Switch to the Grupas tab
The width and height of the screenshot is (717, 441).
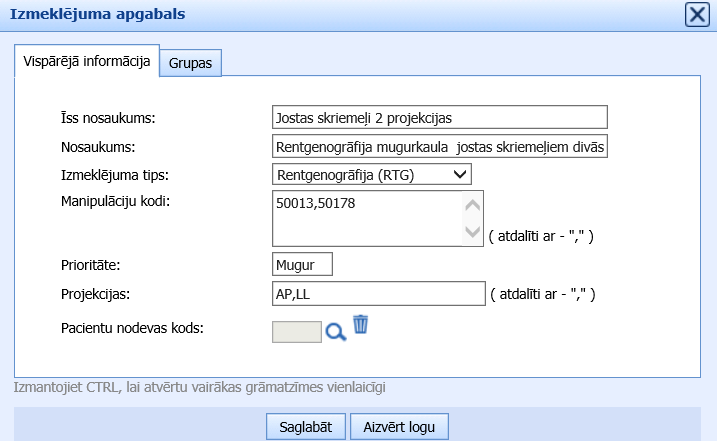coord(194,62)
